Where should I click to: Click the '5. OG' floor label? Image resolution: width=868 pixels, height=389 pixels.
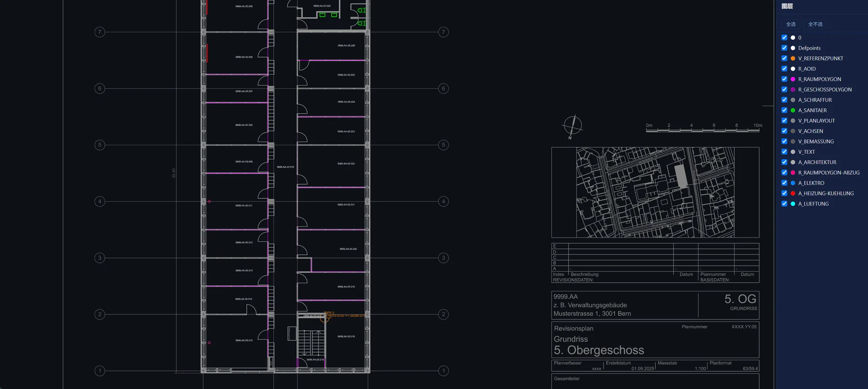[x=740, y=299]
